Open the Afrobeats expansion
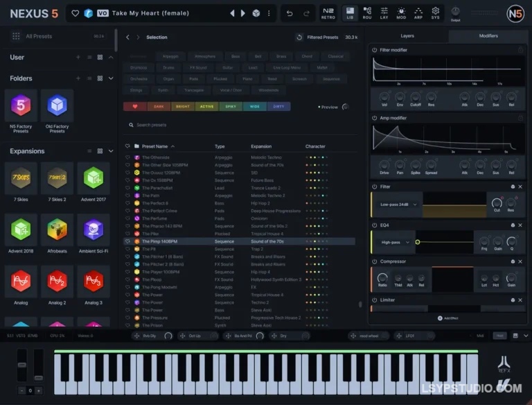Screen dimensions: 532x405 (57, 234)
